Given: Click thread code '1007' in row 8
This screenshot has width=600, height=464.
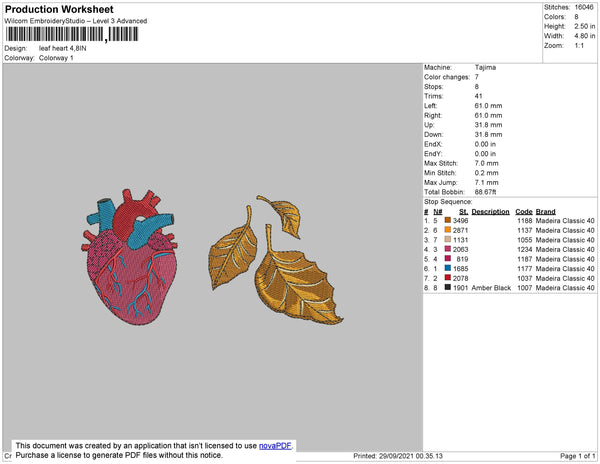Looking at the screenshot, I should pos(525,288).
